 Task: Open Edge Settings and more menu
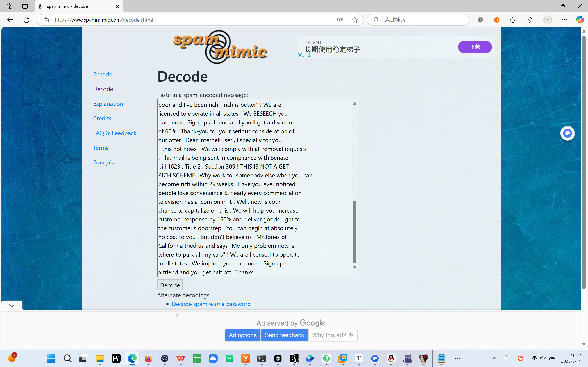565,20
